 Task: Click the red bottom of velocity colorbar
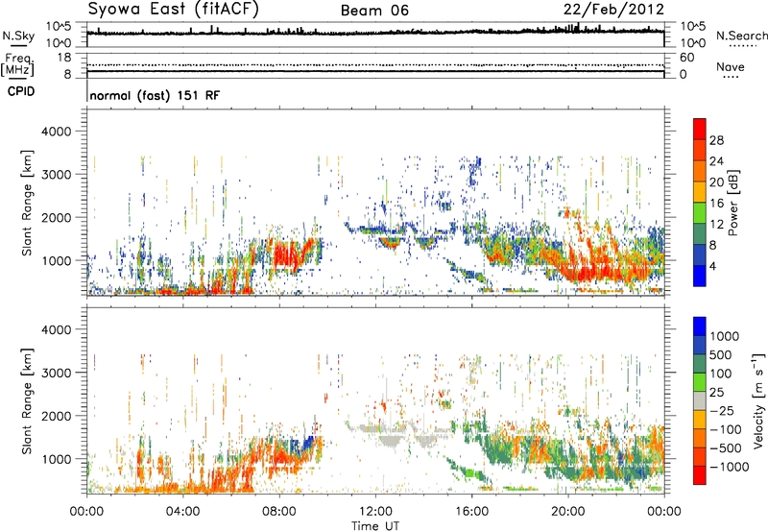click(700, 475)
